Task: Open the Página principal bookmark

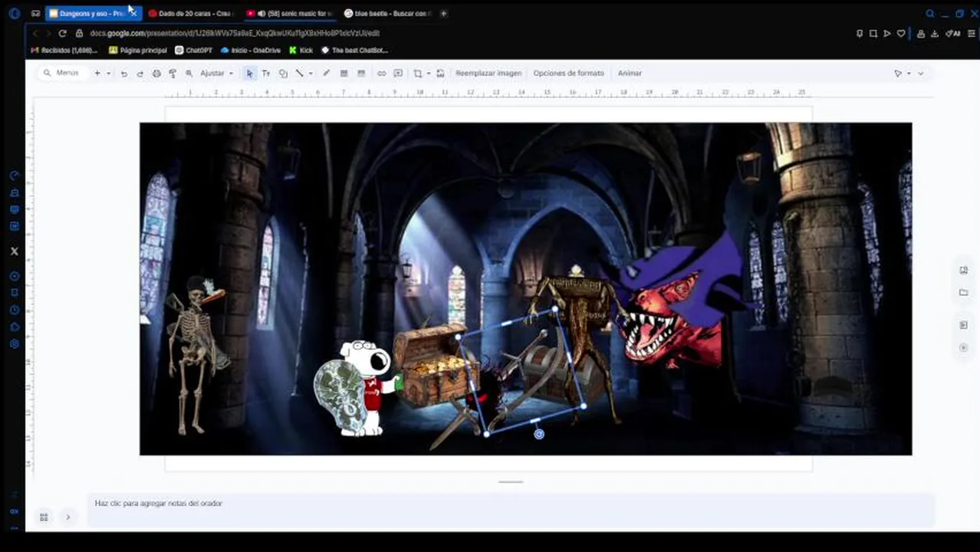Action: pos(138,50)
